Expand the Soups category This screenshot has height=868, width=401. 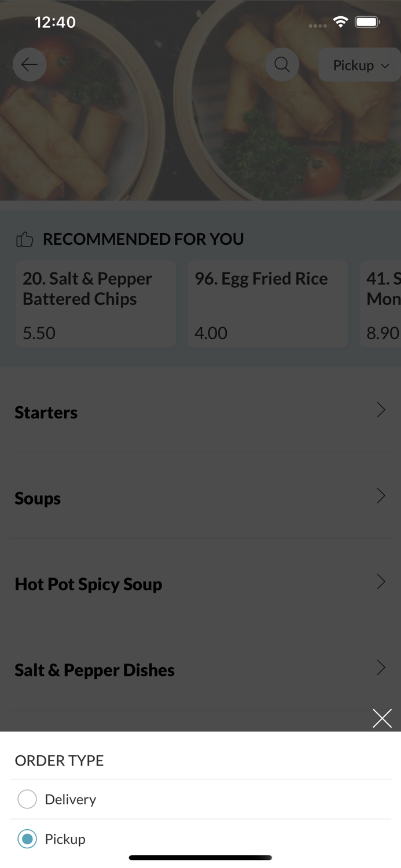pos(200,498)
